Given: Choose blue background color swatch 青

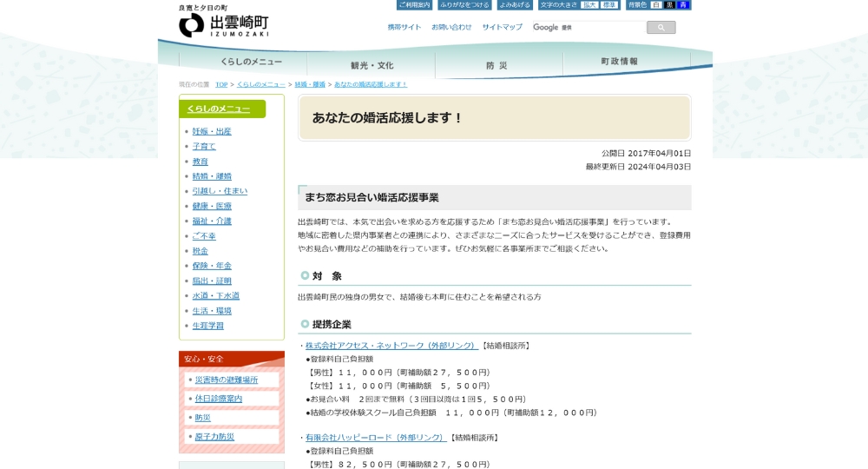Looking at the screenshot, I should tap(683, 5).
